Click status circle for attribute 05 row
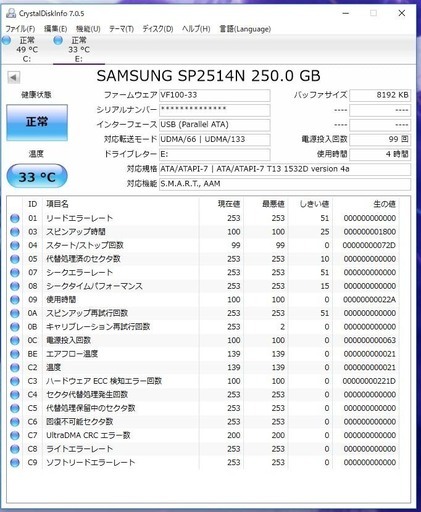 click(15, 259)
